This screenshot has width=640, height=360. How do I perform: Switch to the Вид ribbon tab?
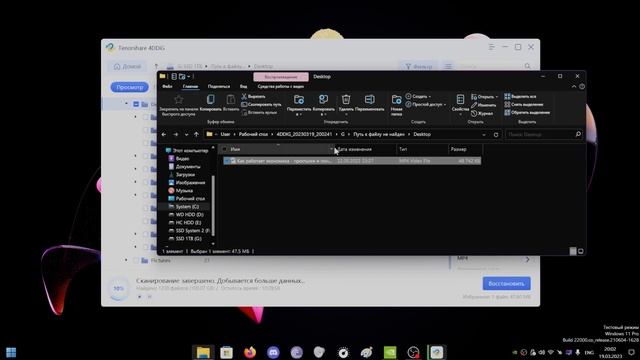click(244, 86)
